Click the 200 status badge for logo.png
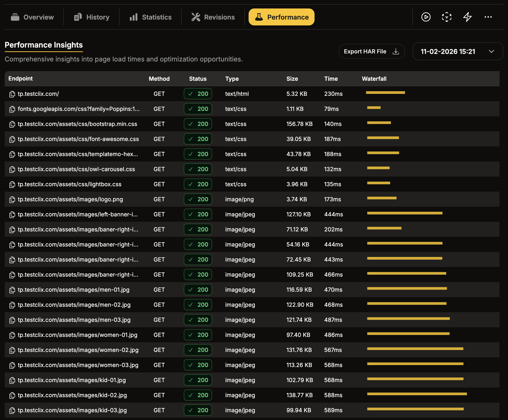The width and height of the screenshot is (508, 420). 198,199
